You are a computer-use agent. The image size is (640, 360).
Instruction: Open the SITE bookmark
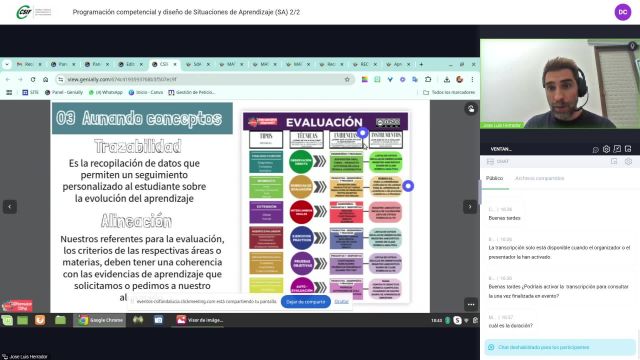[x=30, y=93]
